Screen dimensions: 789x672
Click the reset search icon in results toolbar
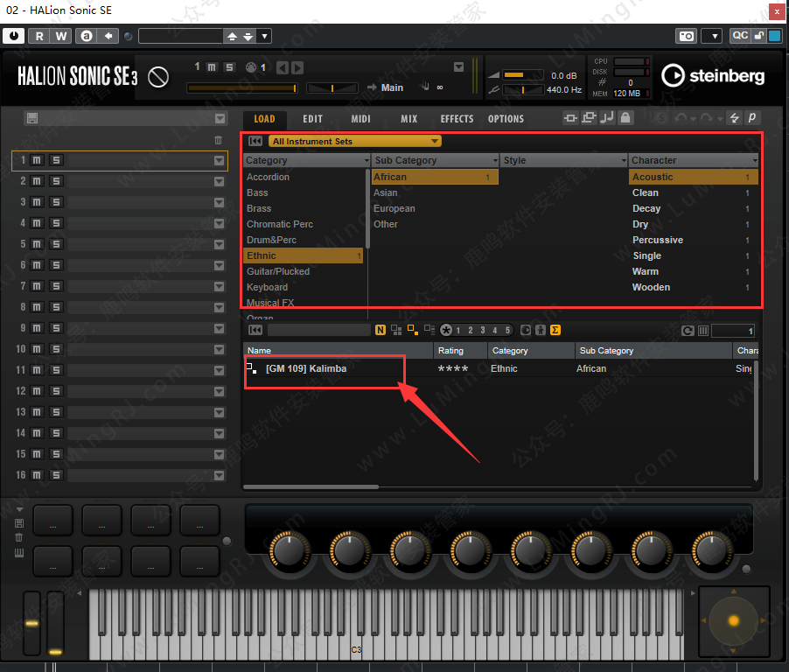coord(255,330)
